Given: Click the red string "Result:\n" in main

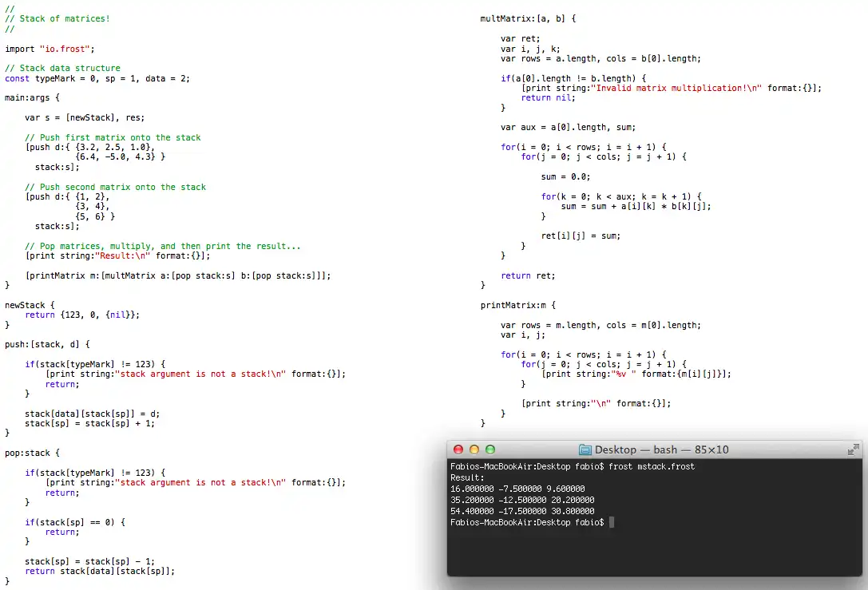Looking at the screenshot, I should pyautogui.click(x=123, y=255).
